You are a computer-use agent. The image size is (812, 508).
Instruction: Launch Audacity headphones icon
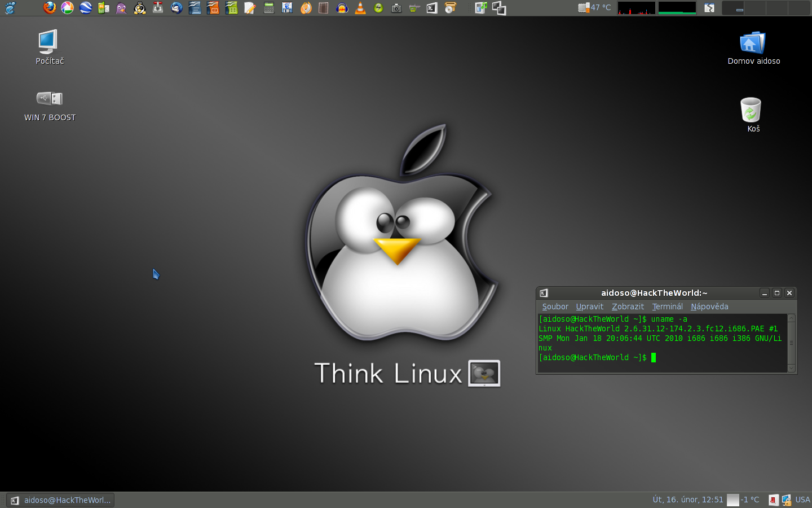click(342, 8)
